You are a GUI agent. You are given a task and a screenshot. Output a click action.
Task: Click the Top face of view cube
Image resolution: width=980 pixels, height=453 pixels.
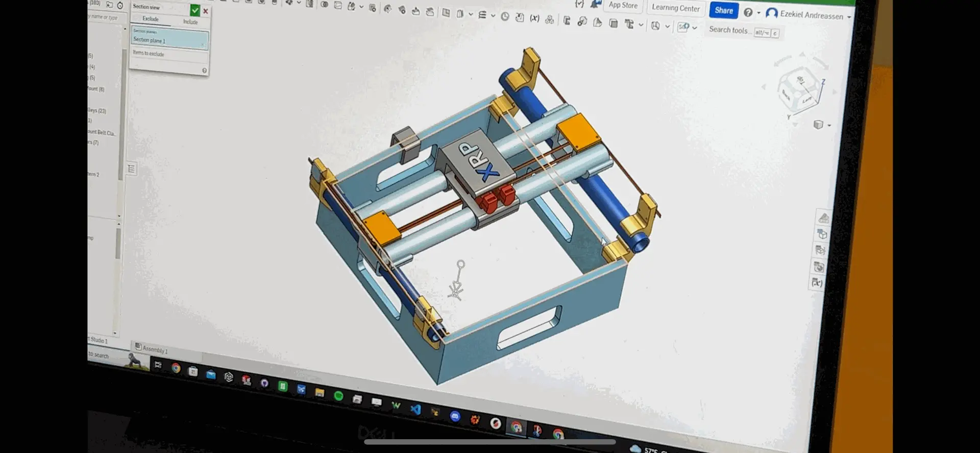[800, 80]
